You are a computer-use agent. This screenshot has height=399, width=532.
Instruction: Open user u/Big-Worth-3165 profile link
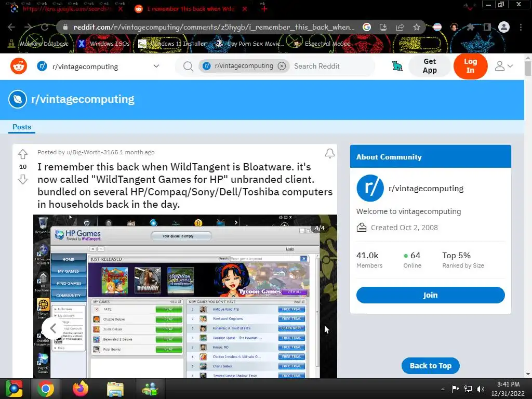coord(92,152)
